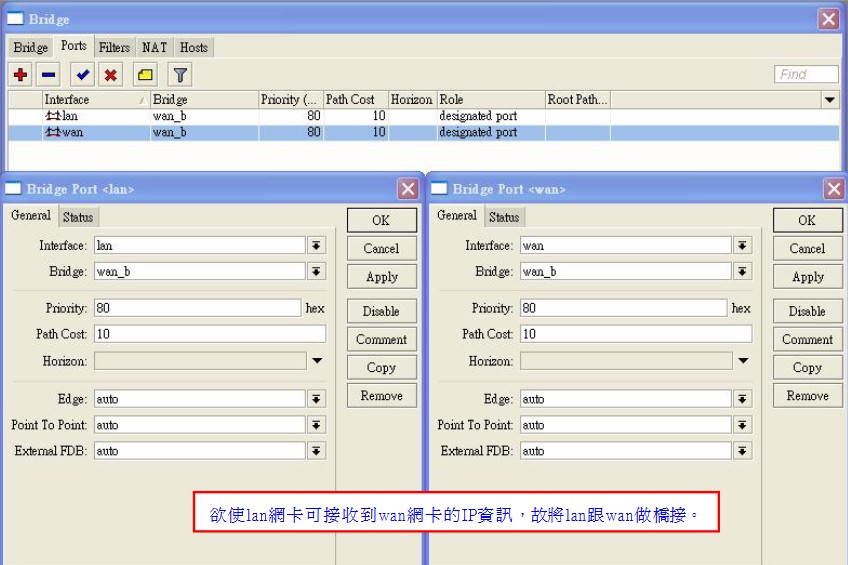Viewport: 848px width, 565px height.
Task: Close the Bridge Port lan dialog
Action: tap(408, 189)
